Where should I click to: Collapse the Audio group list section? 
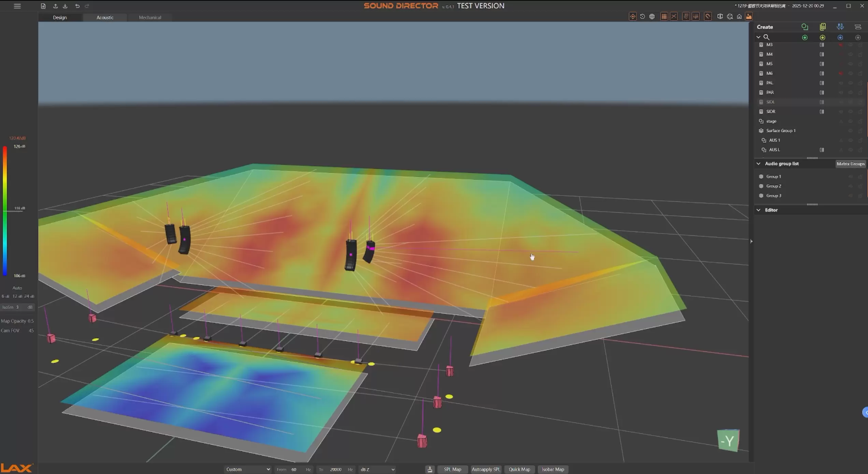(758, 164)
